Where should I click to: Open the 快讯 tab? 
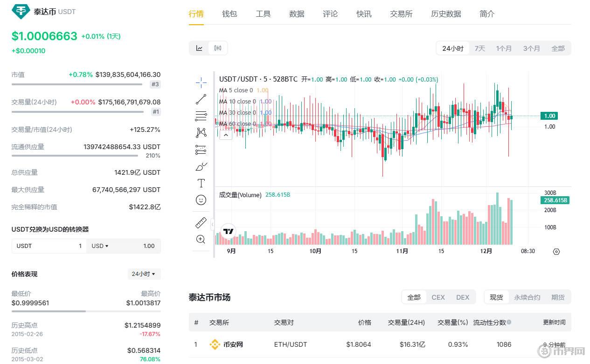pyautogui.click(x=364, y=14)
